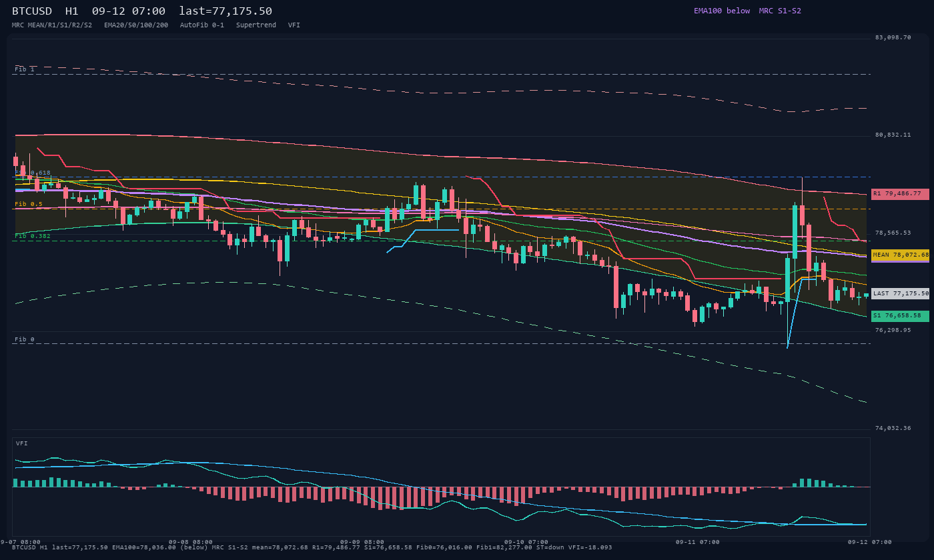Click the 09-09 08:00 time axis label

[x=362, y=542]
